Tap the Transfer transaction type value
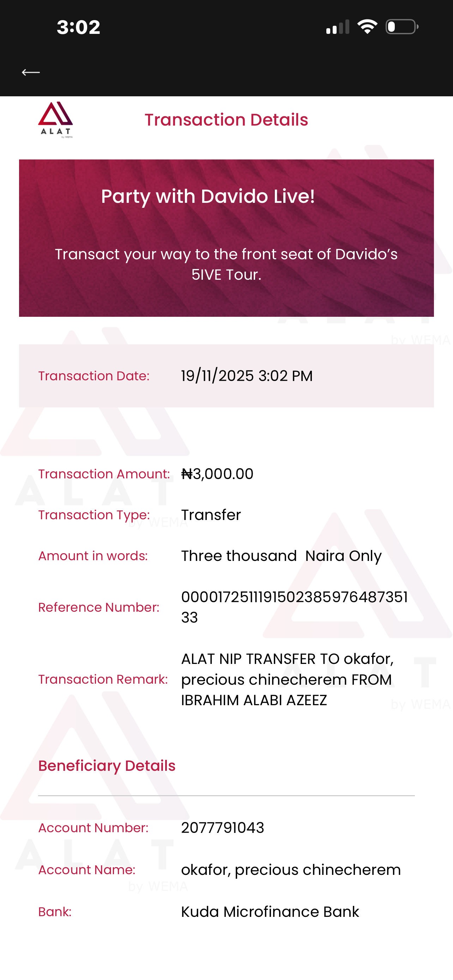 pyautogui.click(x=211, y=515)
